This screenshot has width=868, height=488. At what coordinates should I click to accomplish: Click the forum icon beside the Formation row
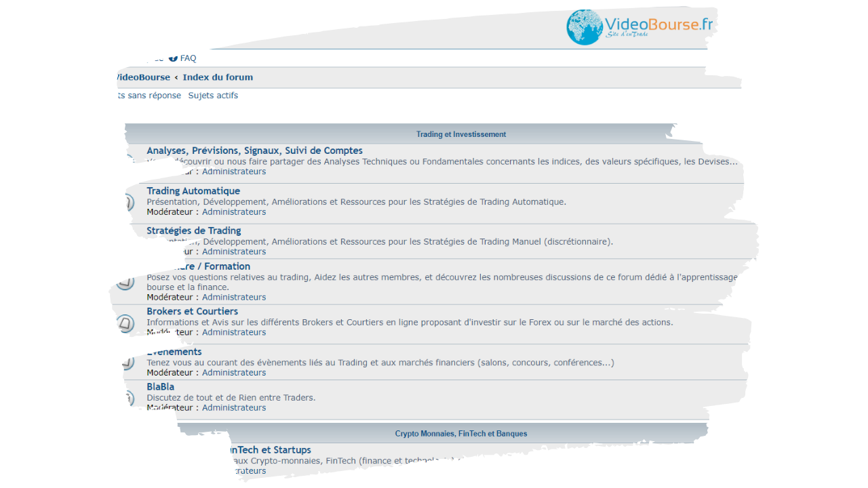125,281
